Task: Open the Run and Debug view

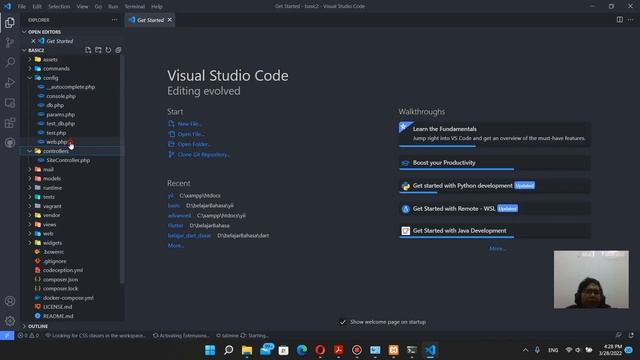Action: (x=10, y=82)
